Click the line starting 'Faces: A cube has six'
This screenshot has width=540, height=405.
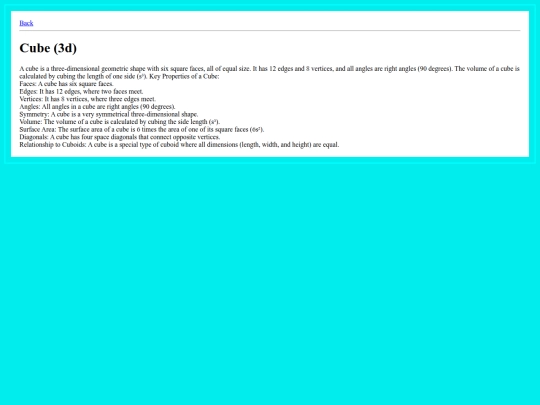(x=66, y=84)
